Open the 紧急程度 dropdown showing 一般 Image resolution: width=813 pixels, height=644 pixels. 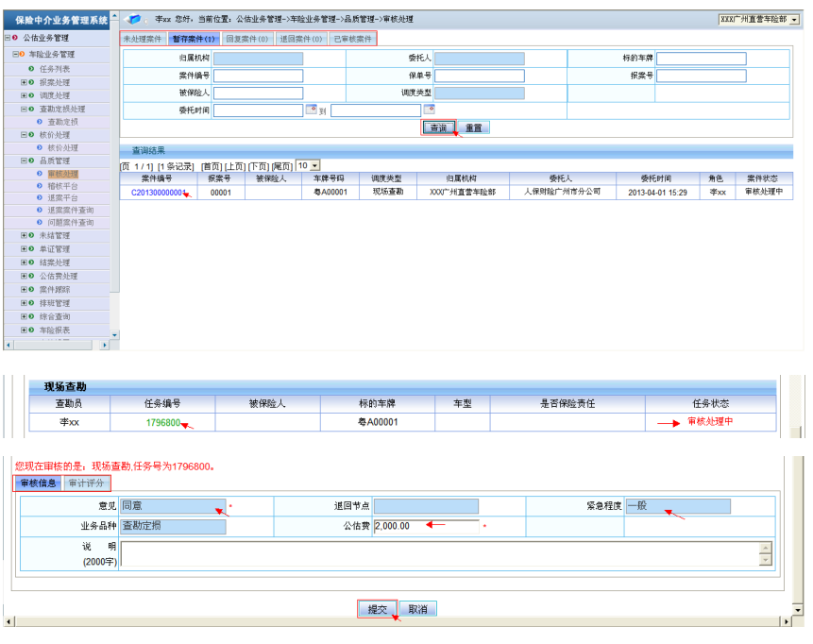[x=678, y=505]
